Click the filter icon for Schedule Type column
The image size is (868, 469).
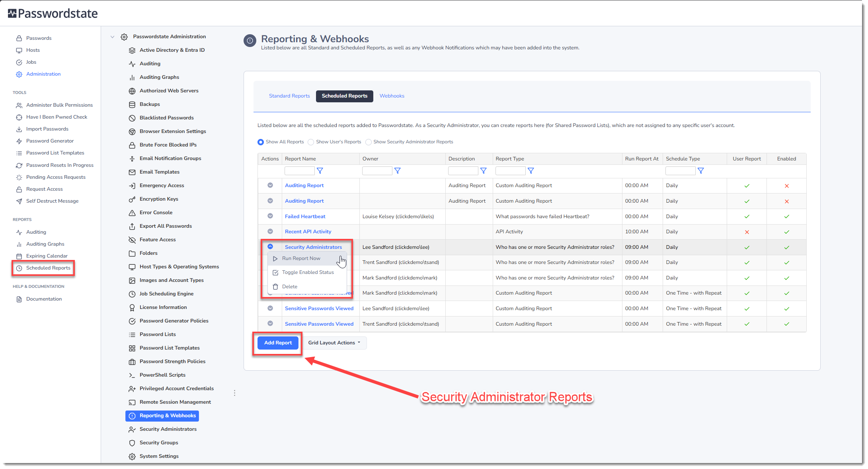coord(701,171)
